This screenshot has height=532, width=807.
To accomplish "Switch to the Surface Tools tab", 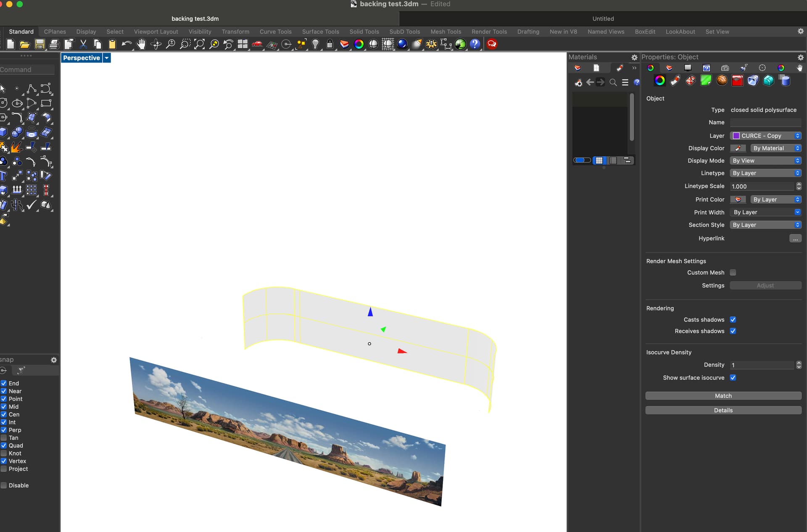I will click(x=320, y=32).
